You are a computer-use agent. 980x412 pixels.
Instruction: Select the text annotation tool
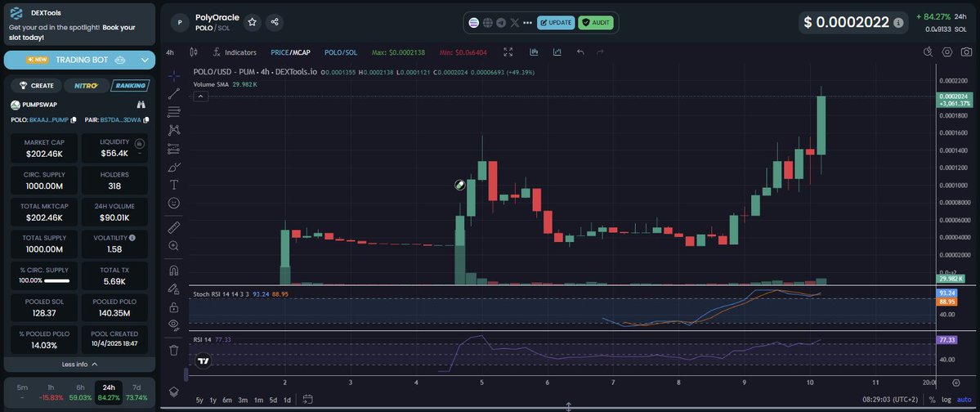[173, 185]
